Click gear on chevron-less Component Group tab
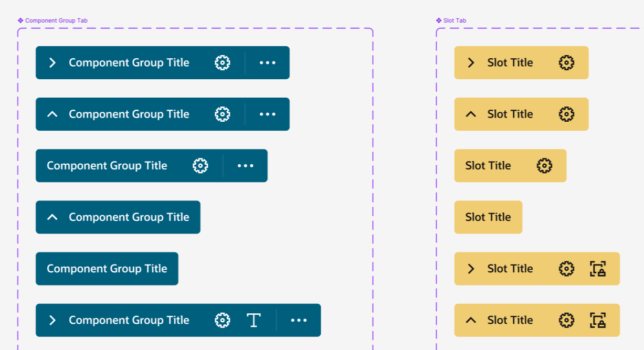Image resolution: width=644 pixels, height=350 pixels. (x=200, y=165)
